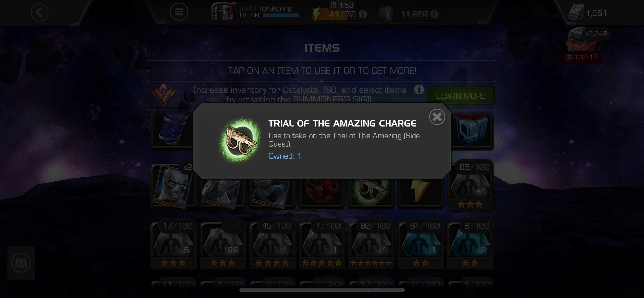Open the alliance chat people icon
This screenshot has width=644, height=298.
tap(21, 263)
